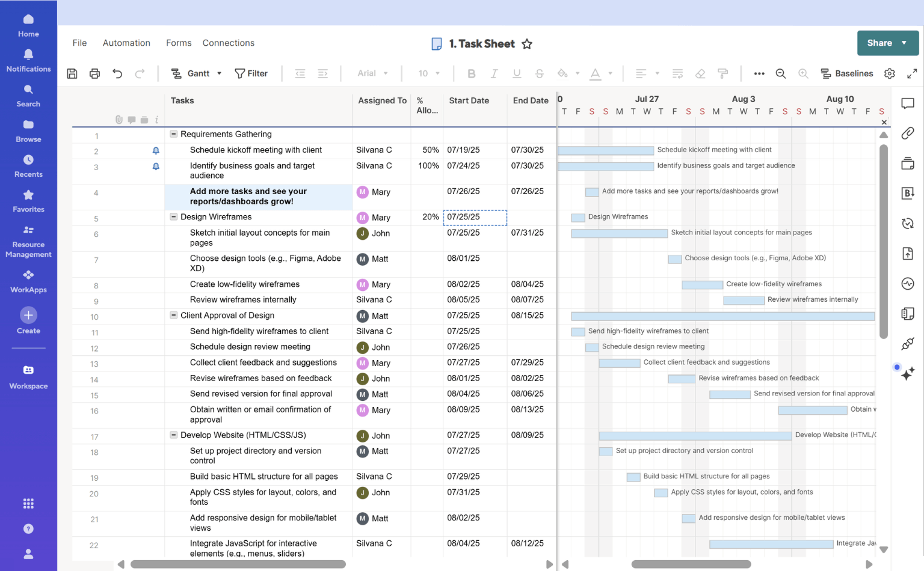Screen dimensions: 924x571
Task: Open WorkApps from the sidebar
Action: [28, 282]
